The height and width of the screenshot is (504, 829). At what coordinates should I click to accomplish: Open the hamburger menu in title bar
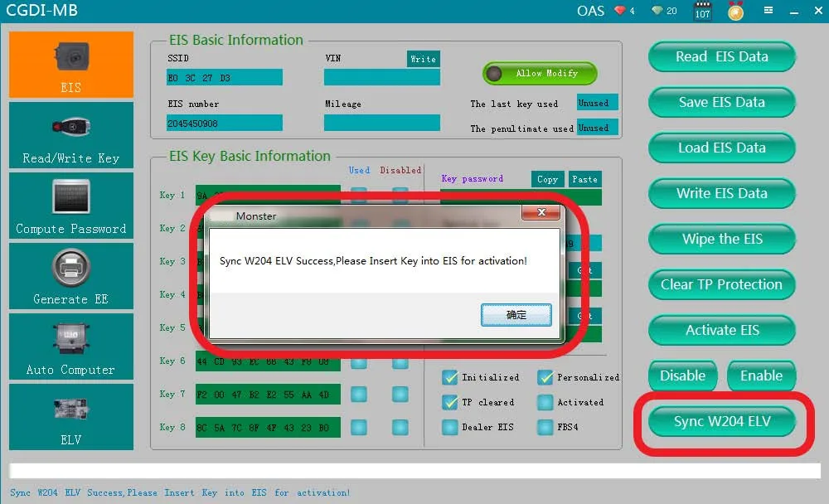768,10
